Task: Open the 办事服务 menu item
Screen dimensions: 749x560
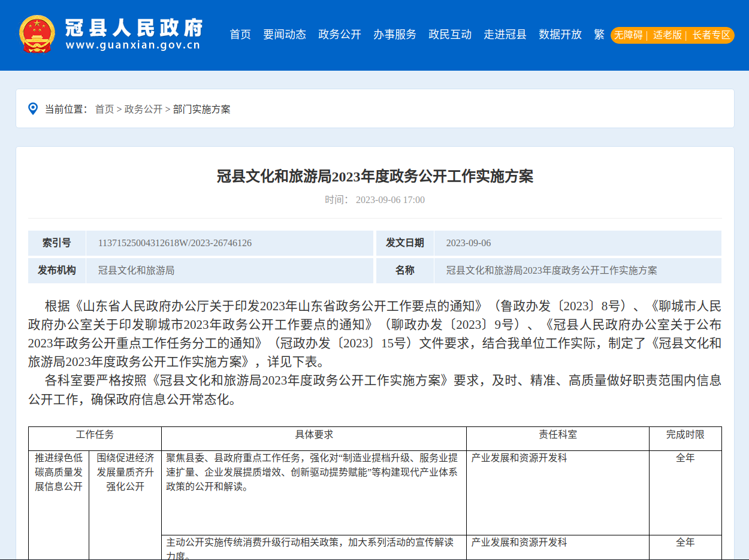Action: [395, 34]
